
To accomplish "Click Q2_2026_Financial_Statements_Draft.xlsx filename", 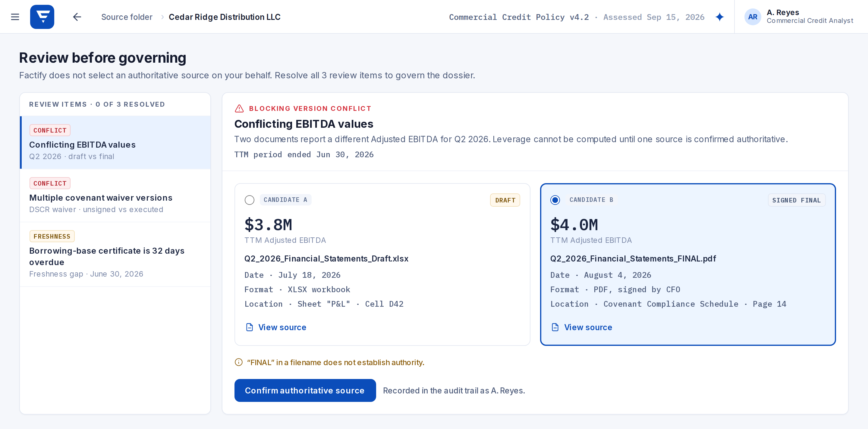I will (x=326, y=258).
